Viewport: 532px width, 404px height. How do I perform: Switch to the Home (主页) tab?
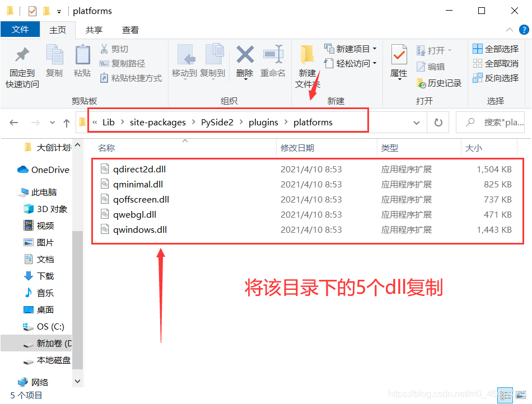pyautogui.click(x=58, y=30)
